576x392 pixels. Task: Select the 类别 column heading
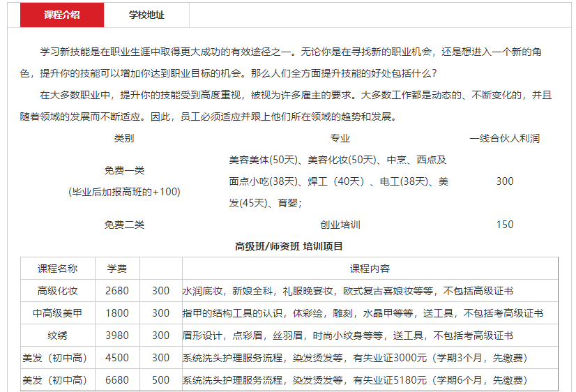coord(124,139)
